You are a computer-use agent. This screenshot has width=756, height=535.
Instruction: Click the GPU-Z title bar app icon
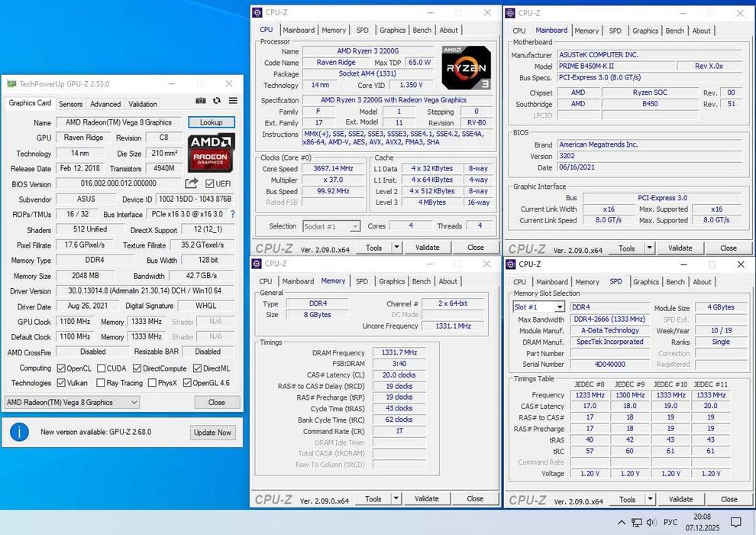tap(11, 83)
